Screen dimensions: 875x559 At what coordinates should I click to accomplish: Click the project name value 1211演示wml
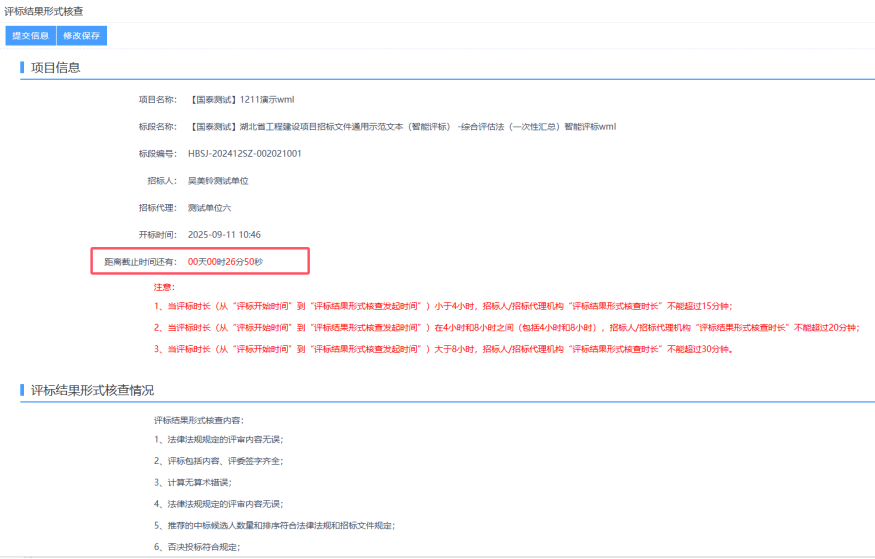241,99
